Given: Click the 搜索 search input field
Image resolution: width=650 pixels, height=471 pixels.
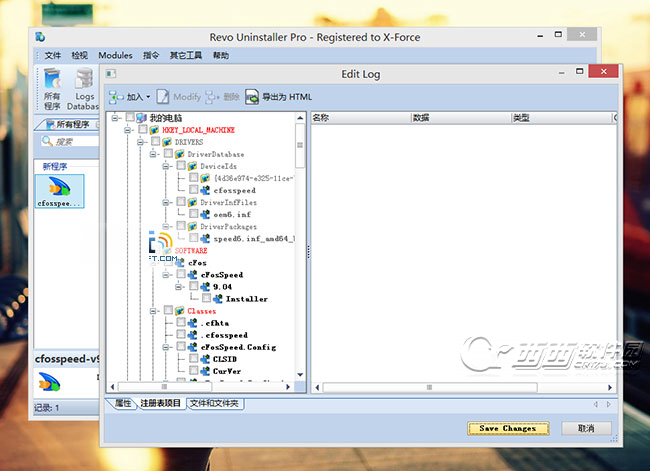Looking at the screenshot, I should [x=72, y=142].
